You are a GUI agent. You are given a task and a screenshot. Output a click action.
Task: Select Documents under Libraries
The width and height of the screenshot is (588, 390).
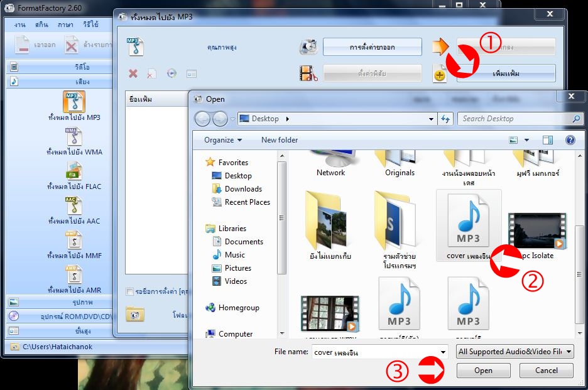pos(237,242)
